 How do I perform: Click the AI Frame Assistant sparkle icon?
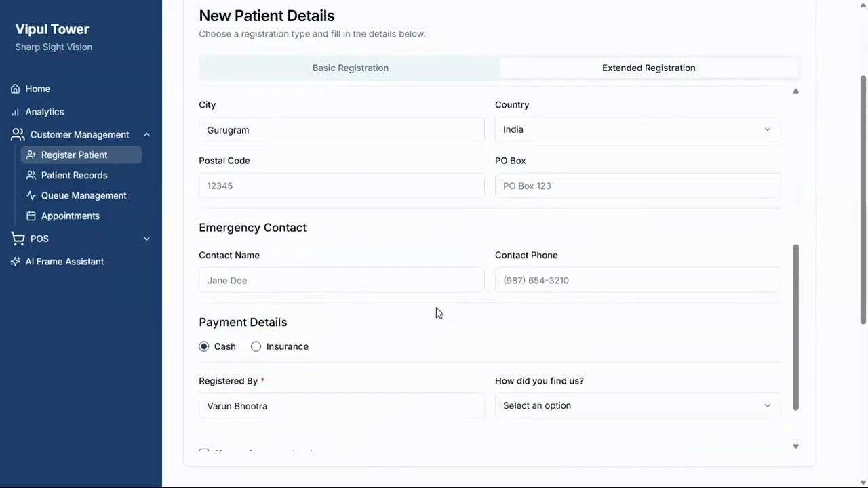pos(15,262)
